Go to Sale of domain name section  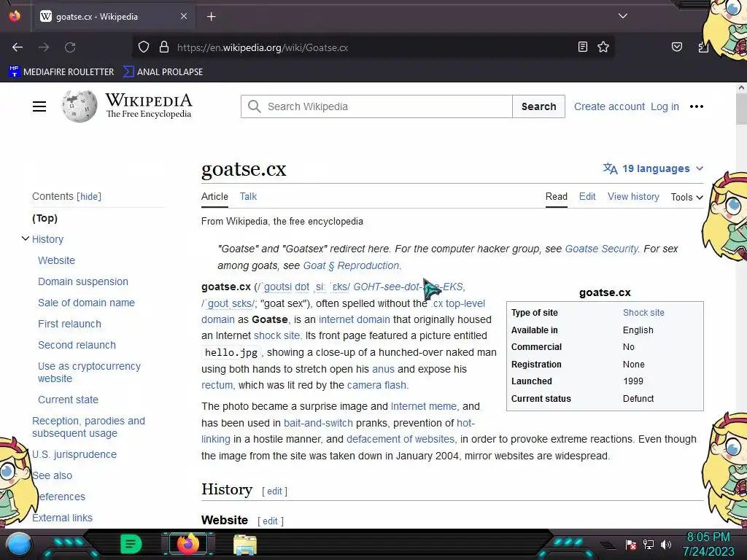click(x=86, y=303)
